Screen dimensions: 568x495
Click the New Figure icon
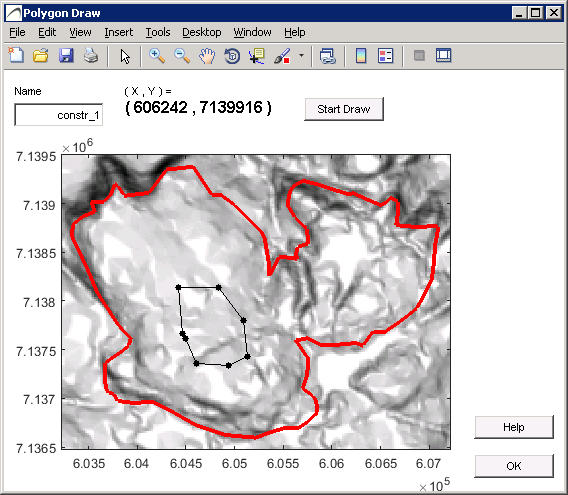click(x=16, y=56)
